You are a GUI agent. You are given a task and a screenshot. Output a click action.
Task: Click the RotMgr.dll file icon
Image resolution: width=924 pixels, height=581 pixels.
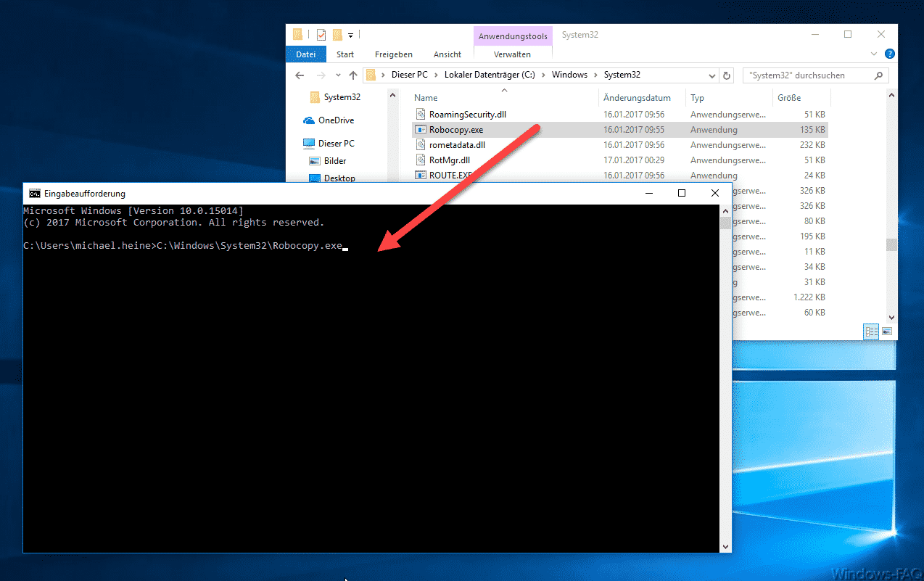coord(421,160)
